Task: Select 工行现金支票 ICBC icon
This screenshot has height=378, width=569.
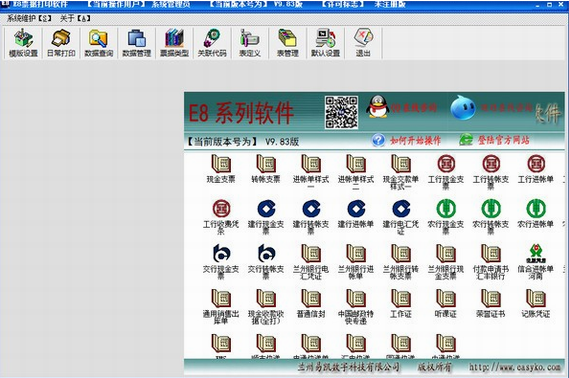Action: pyautogui.click(x=446, y=171)
